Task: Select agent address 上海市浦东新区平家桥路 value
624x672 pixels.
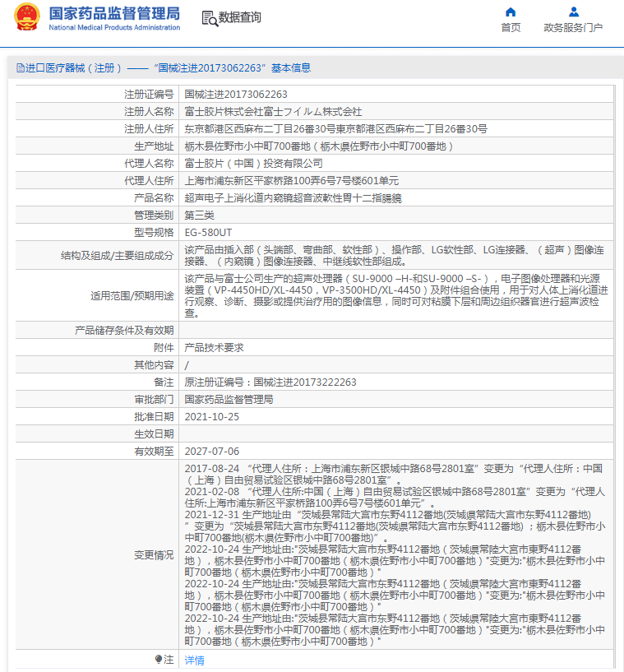Action: pyautogui.click(x=292, y=181)
